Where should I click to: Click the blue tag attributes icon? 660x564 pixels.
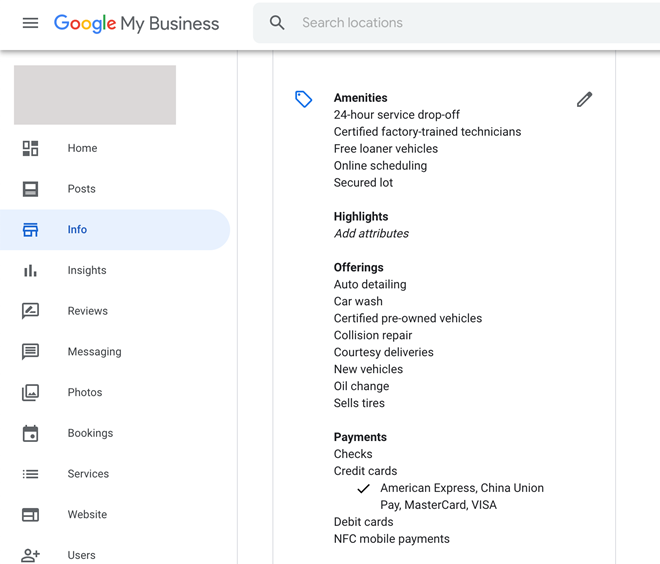[303, 99]
